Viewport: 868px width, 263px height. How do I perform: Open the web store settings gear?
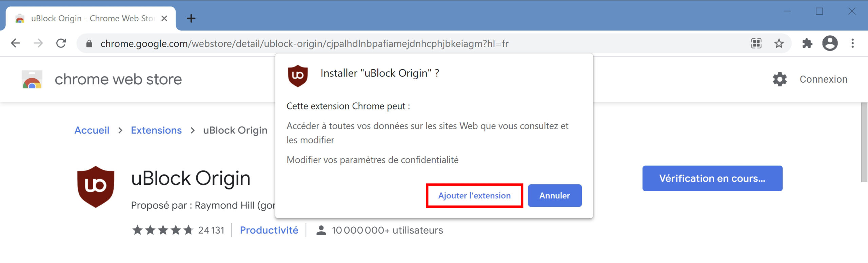pyautogui.click(x=780, y=79)
